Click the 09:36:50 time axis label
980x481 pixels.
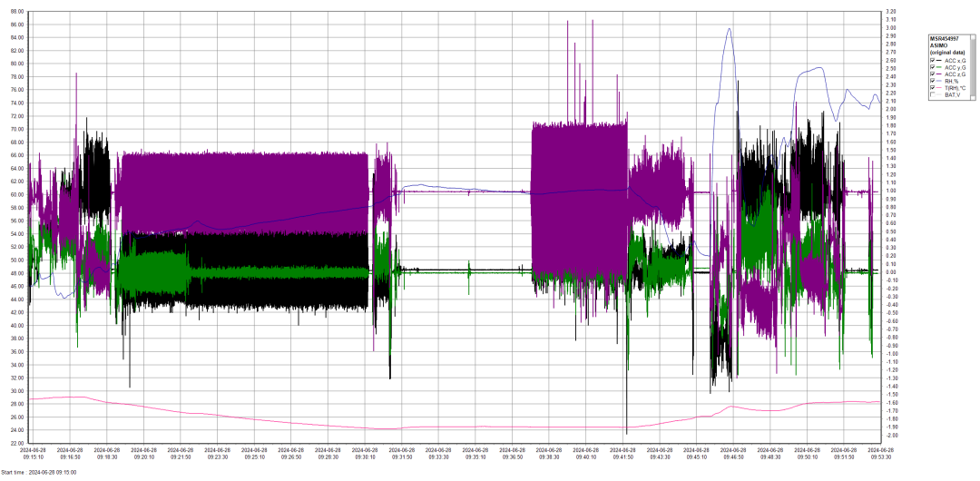click(x=513, y=456)
